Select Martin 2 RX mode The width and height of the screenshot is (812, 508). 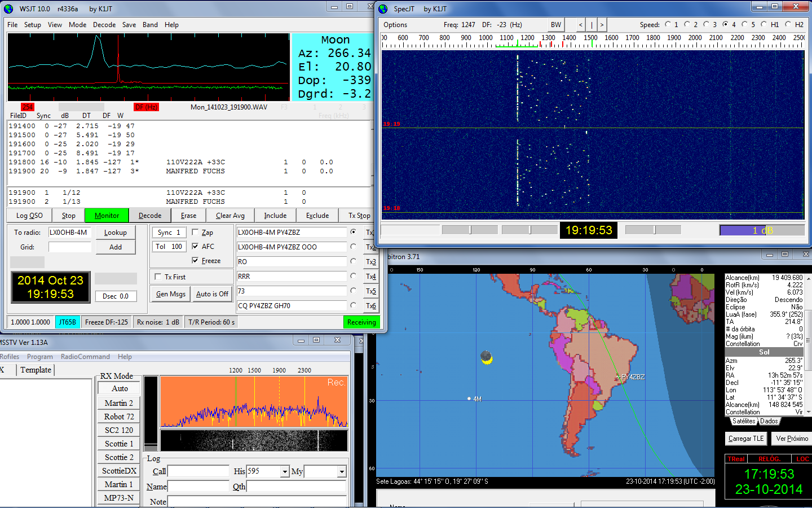[x=119, y=403]
